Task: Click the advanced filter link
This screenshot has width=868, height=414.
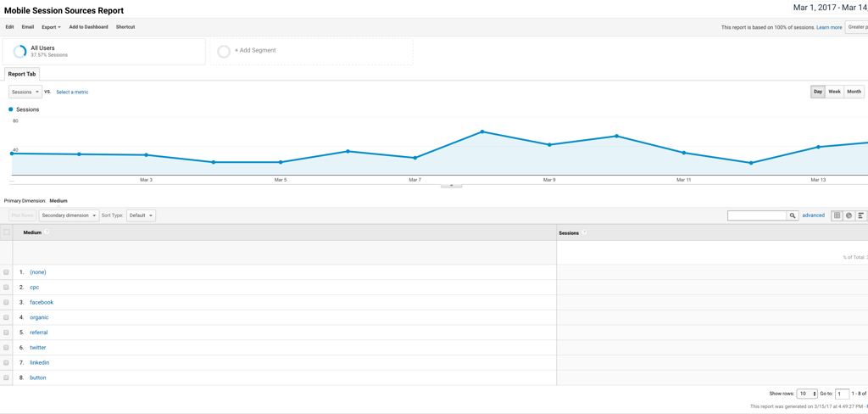Action: coord(813,215)
